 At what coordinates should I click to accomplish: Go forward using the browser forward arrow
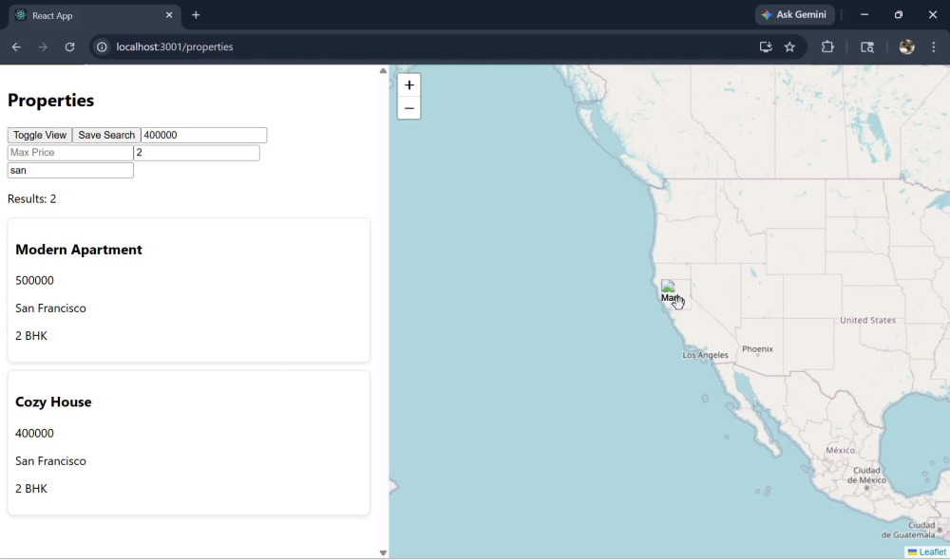pyautogui.click(x=43, y=47)
